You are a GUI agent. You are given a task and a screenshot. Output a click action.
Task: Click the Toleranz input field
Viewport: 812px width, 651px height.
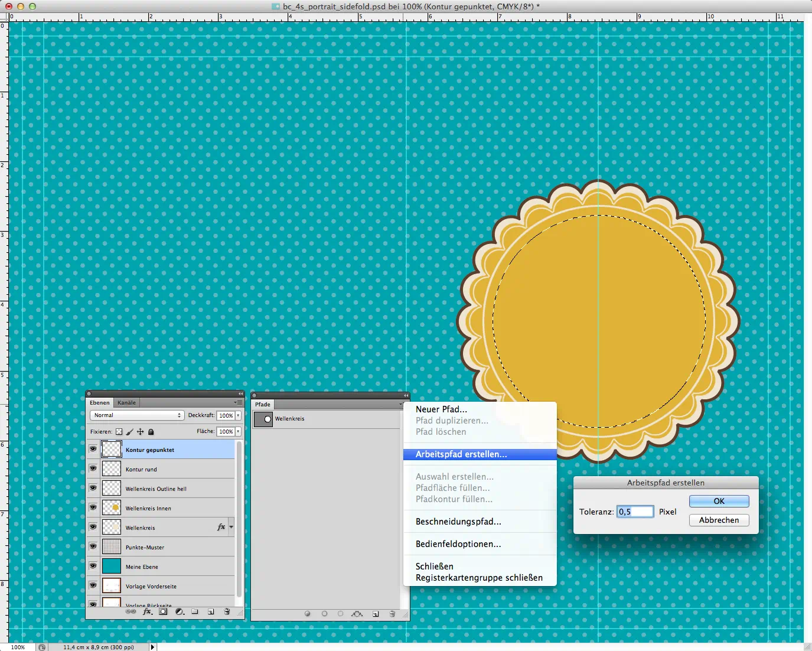(x=635, y=512)
